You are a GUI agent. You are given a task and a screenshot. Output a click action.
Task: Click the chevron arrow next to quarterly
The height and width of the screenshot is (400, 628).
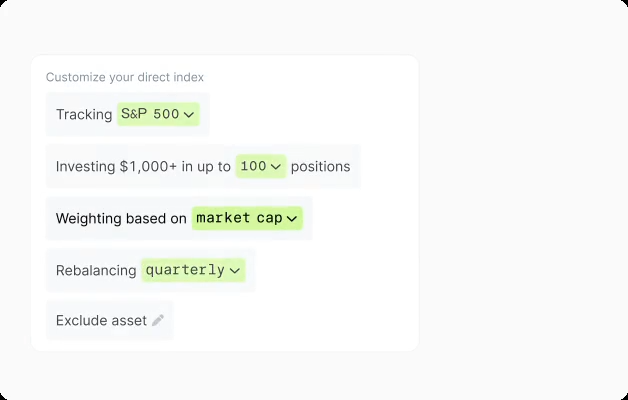click(x=235, y=270)
